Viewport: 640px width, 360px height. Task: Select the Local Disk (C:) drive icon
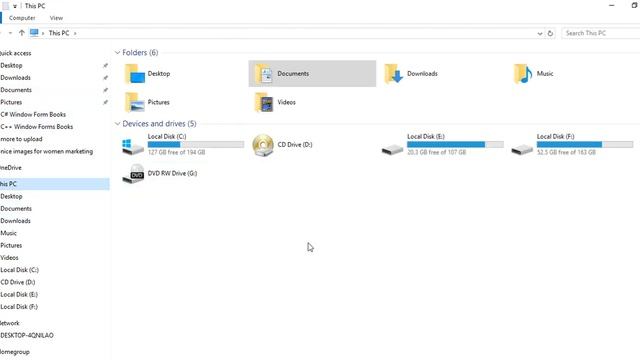pos(133,146)
